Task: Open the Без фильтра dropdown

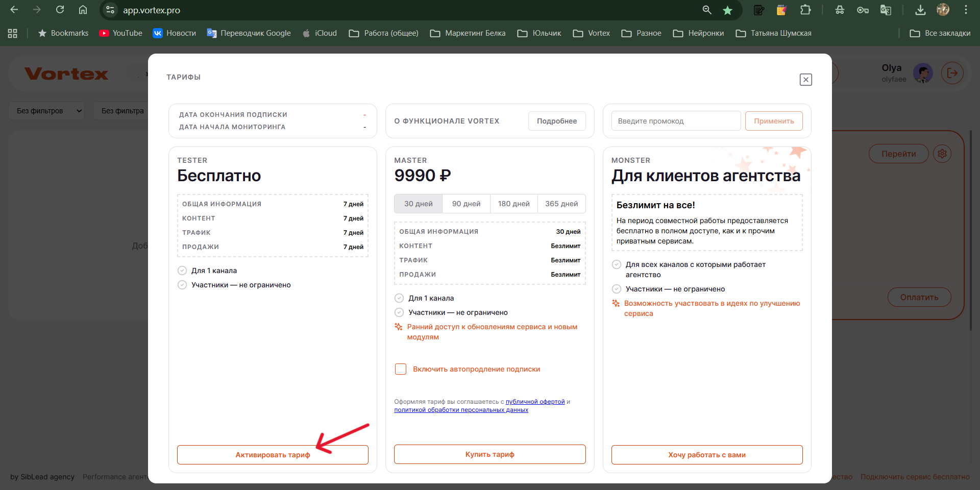Action: pos(122,110)
